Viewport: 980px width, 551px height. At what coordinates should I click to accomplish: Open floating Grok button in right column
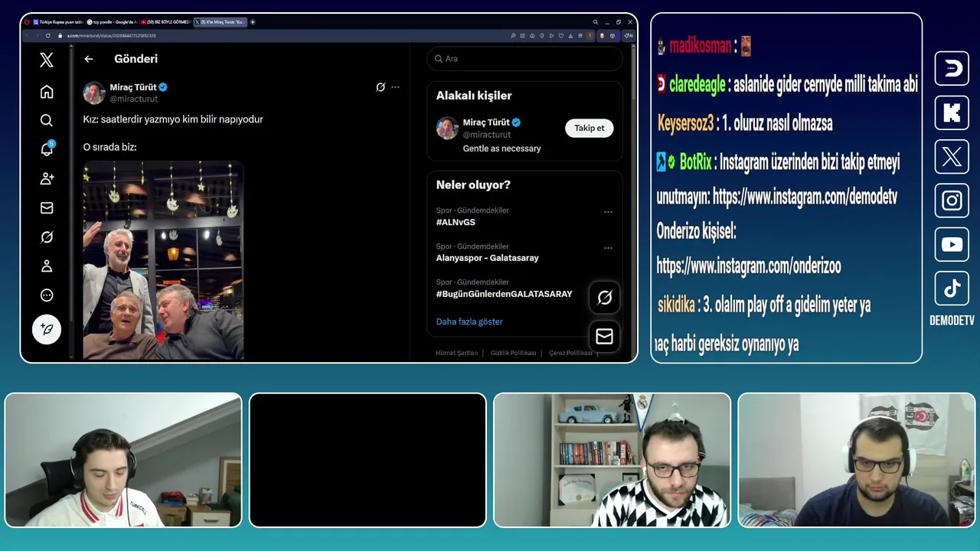coord(604,298)
